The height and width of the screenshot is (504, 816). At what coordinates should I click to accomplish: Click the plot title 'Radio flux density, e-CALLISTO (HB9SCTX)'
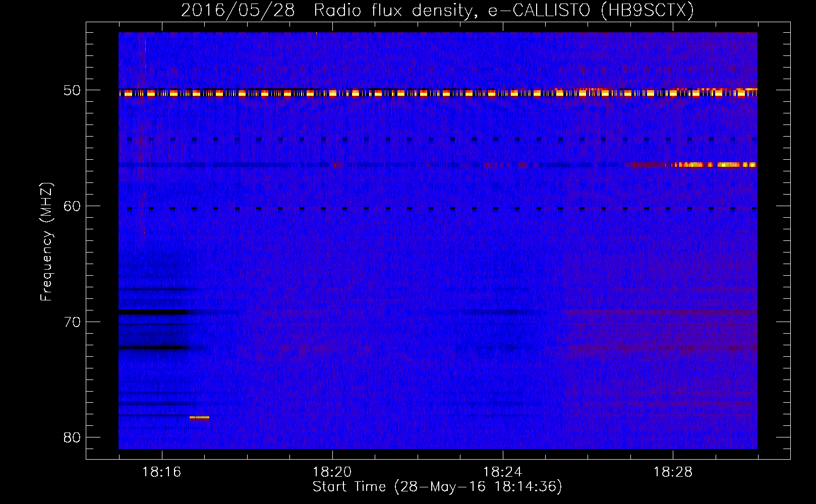tap(503, 10)
